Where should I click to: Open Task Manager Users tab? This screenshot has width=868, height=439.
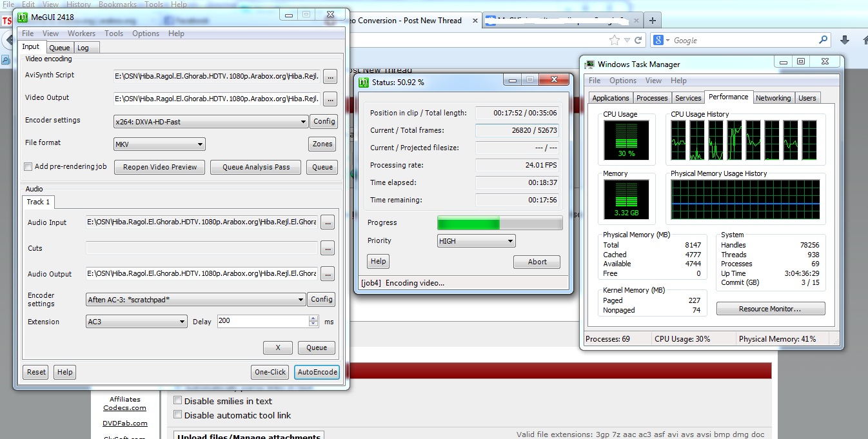point(807,98)
